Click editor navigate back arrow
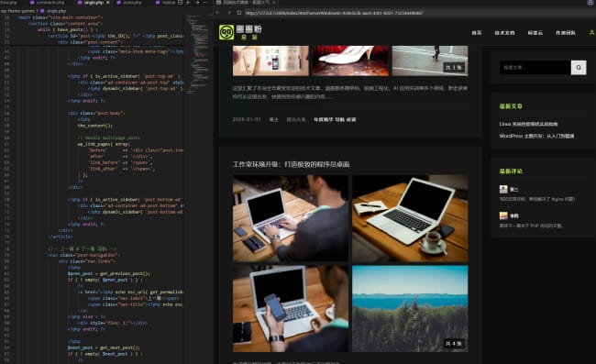 (x=189, y=2)
